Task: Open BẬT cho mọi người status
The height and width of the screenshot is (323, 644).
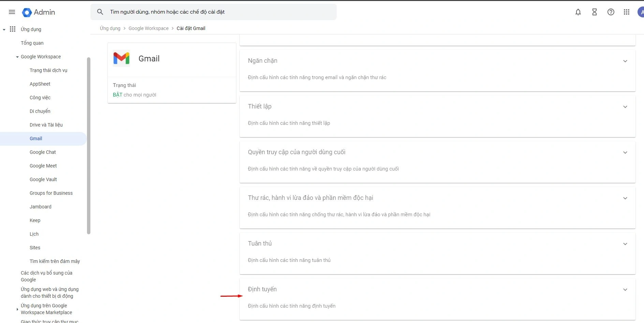Action: click(134, 95)
